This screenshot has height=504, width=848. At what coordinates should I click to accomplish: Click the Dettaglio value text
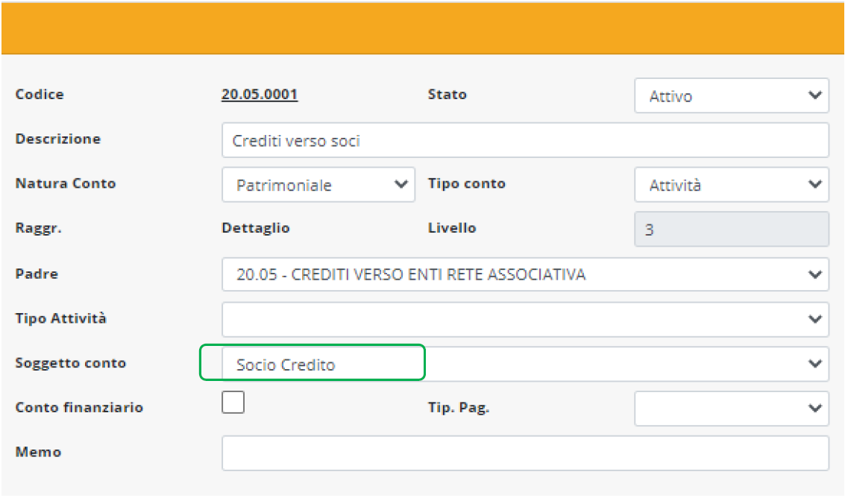[255, 228]
